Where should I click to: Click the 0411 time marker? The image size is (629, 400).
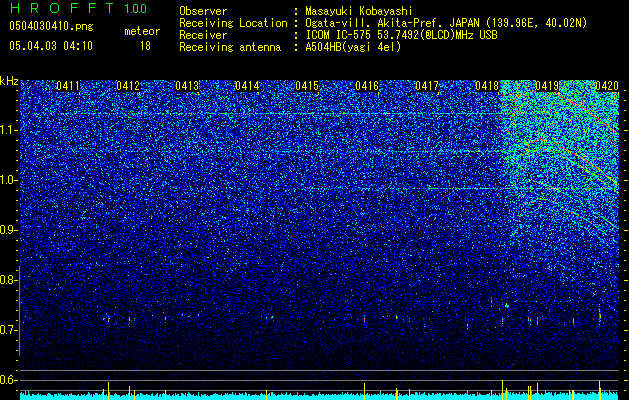pos(68,86)
